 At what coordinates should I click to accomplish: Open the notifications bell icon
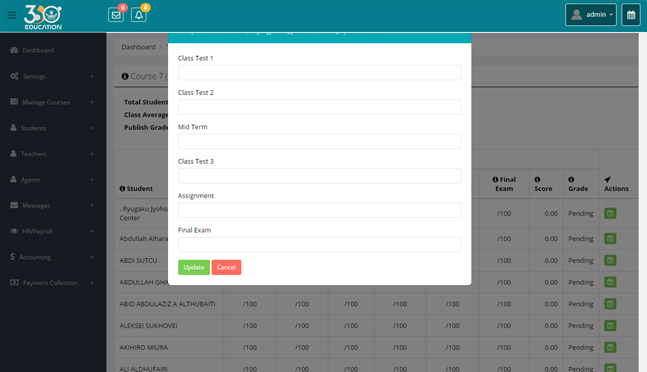click(x=139, y=15)
